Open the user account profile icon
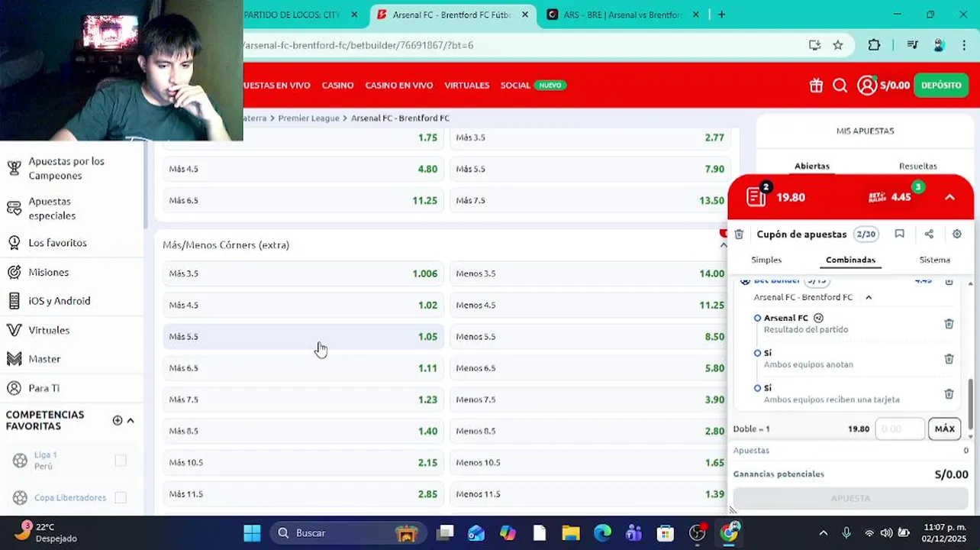Image resolution: width=980 pixels, height=550 pixels. pos(867,85)
